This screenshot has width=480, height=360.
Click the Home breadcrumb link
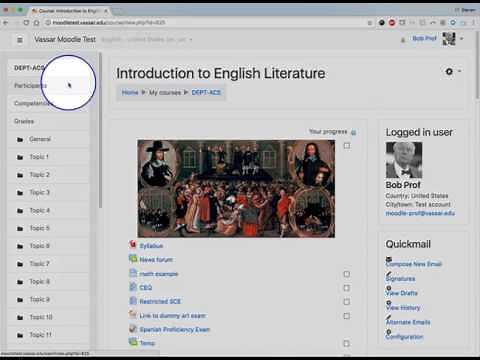[x=130, y=93]
